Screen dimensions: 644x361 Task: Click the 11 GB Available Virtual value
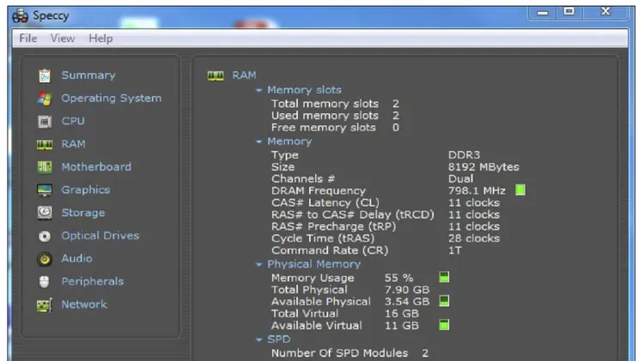click(x=402, y=325)
